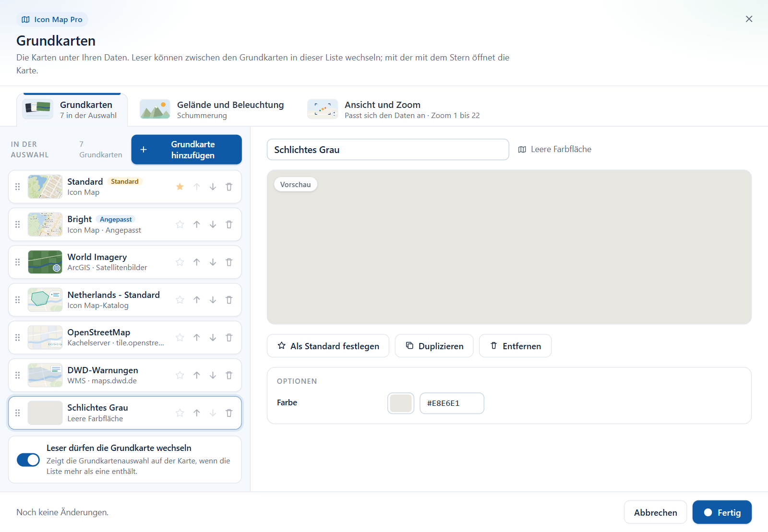Delete the World Imagery basemap
This screenshot has height=532, width=768.
coord(229,262)
